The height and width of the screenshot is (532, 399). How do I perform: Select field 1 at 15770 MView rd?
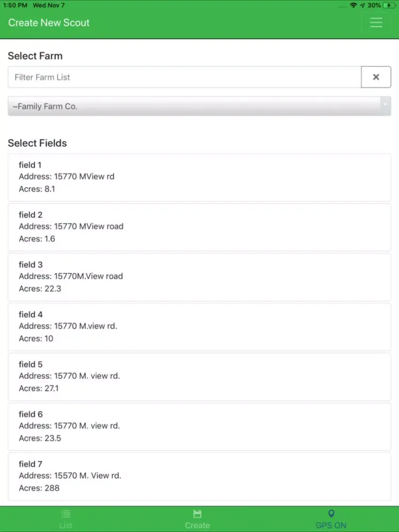coord(199,178)
